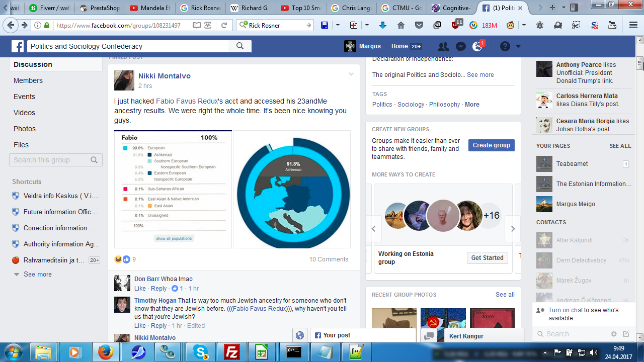The height and width of the screenshot is (362, 644).
Task: Reload the page in Firefox
Action: [224, 25]
